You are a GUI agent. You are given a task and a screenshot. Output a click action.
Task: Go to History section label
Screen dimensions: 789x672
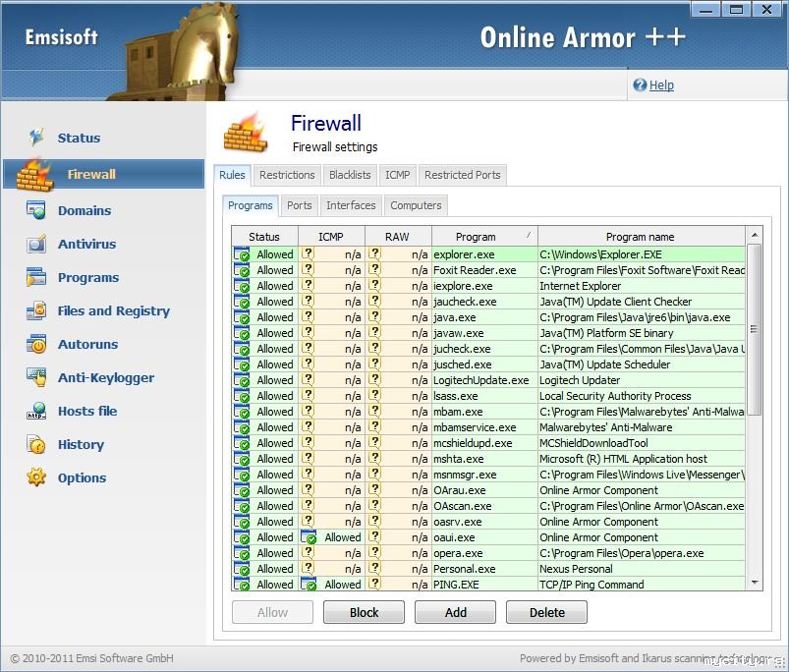pyautogui.click(x=81, y=445)
